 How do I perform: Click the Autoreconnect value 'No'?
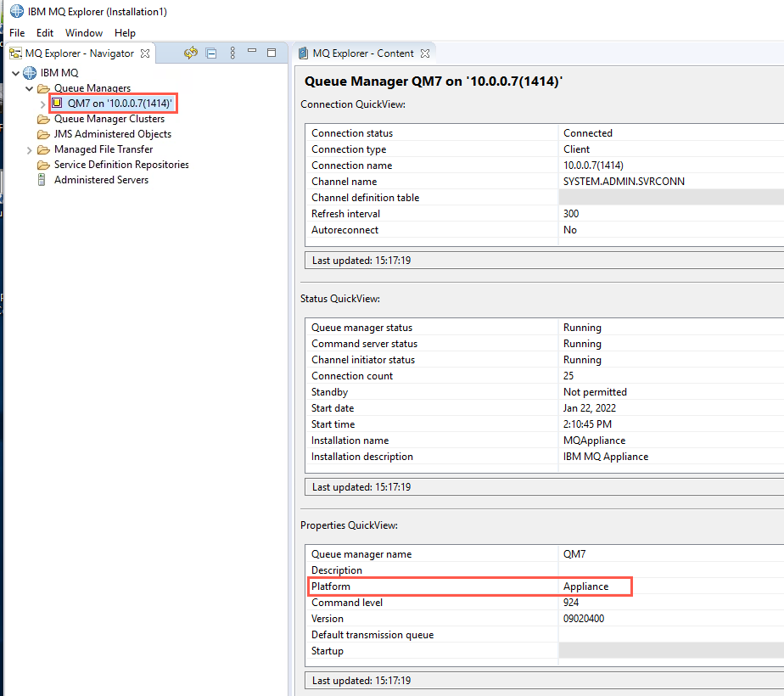click(570, 230)
